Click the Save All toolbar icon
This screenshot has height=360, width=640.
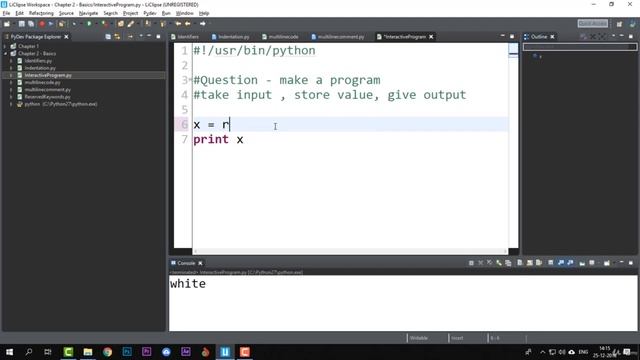pos(31,24)
